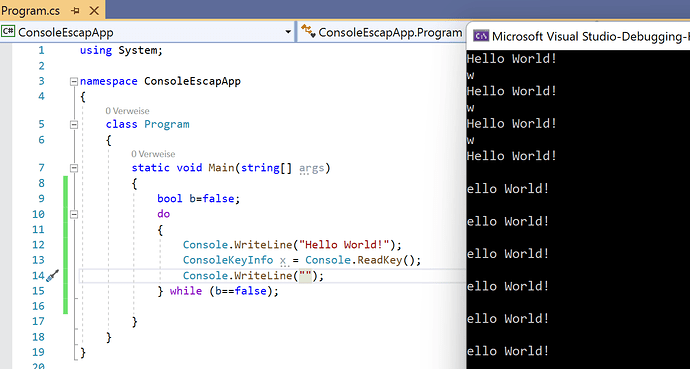Click the 'while (b==false);' statement
Screen dimensions: 690x369
(224, 291)
